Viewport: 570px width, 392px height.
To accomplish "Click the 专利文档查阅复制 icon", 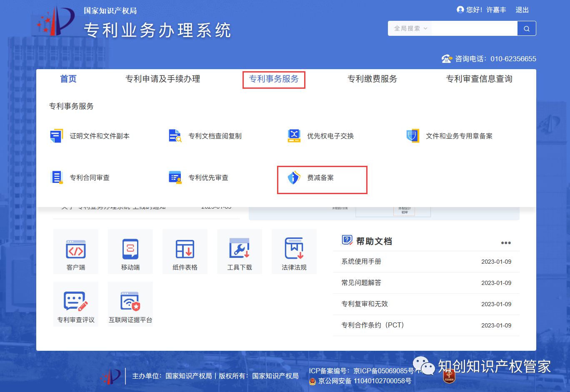I will (x=175, y=136).
